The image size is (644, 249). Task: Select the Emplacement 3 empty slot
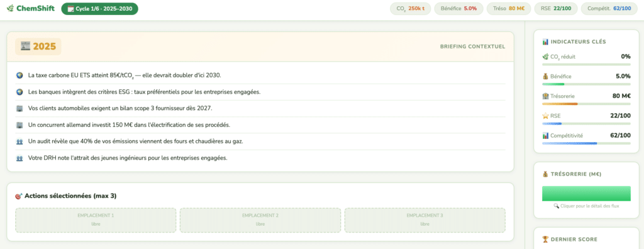coord(425,220)
